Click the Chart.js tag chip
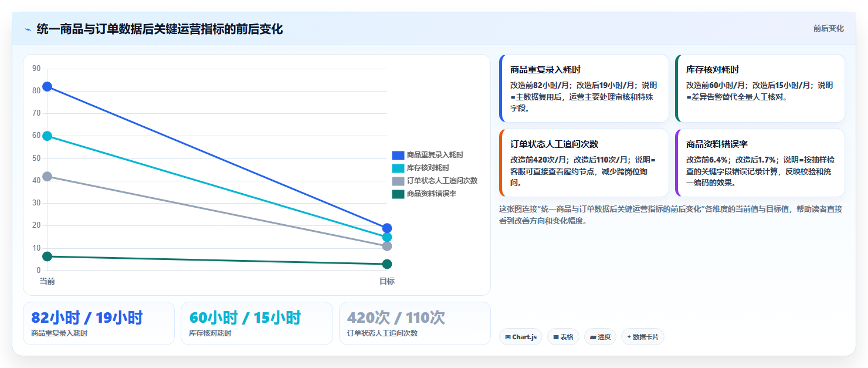This screenshot has height=368, width=868. (x=521, y=337)
